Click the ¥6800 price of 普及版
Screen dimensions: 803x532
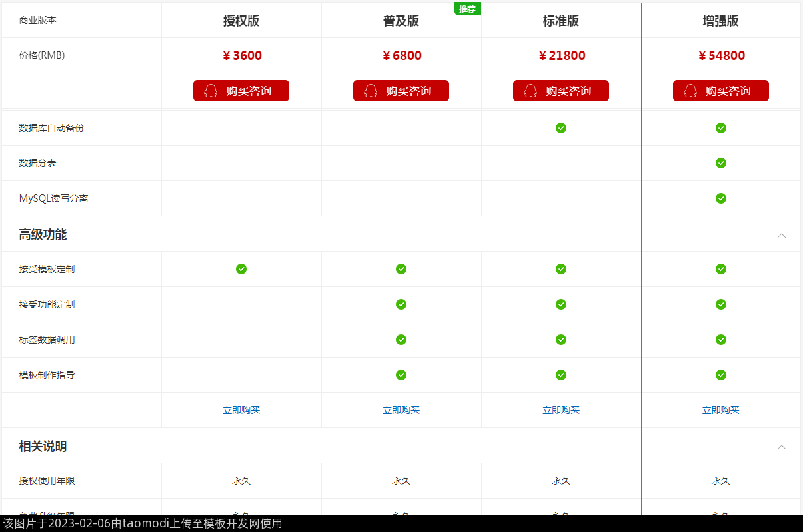click(x=401, y=55)
